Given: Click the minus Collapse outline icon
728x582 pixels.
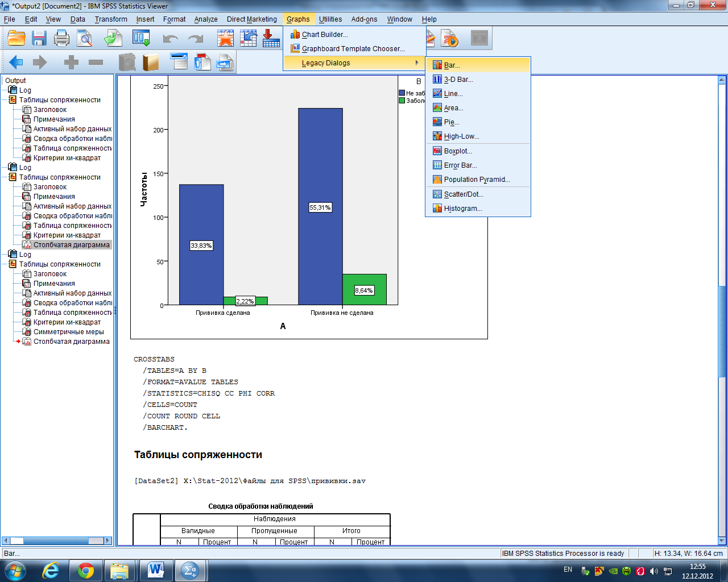Looking at the screenshot, I should pyautogui.click(x=96, y=62).
